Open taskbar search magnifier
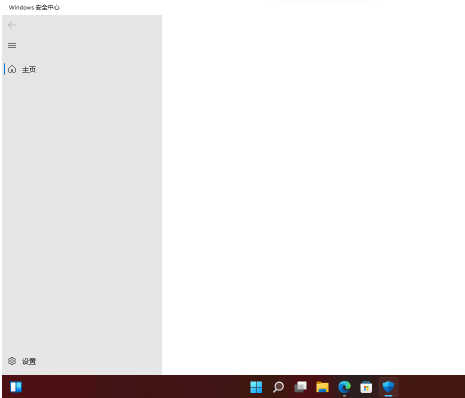This screenshot has width=465, height=398. 278,387
